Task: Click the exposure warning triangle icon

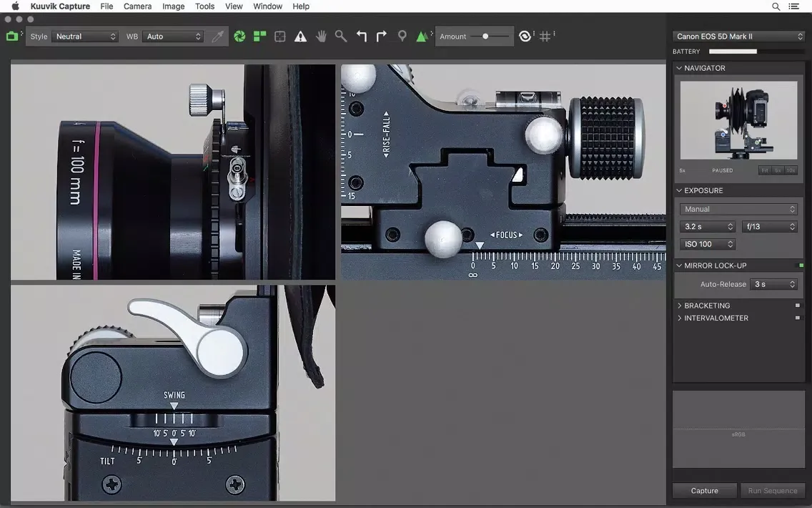Action: click(x=300, y=36)
